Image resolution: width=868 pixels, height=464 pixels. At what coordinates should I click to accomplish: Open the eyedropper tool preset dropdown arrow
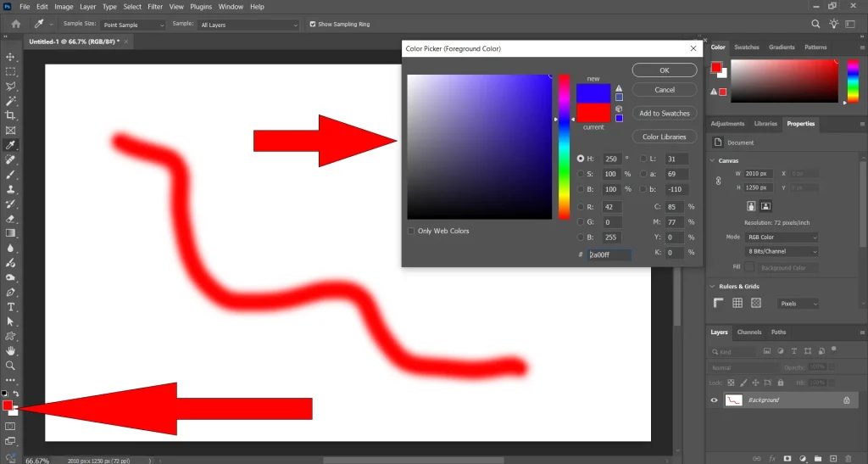click(52, 25)
